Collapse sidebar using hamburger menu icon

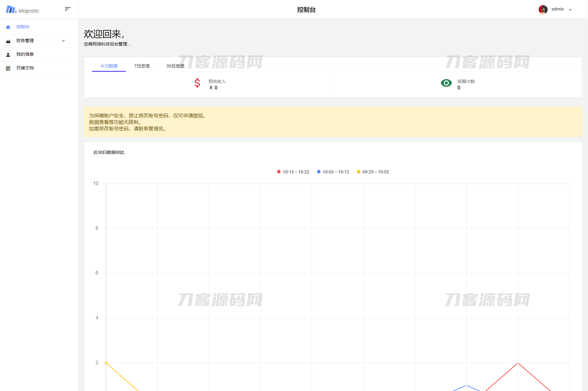[x=67, y=9]
